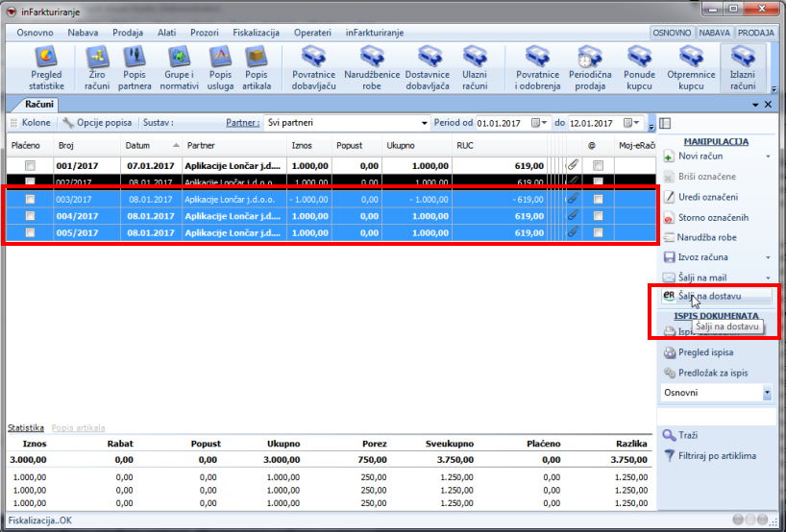786x532 pixels.
Task: Expand Izvoz računa dropdown arrow
Action: [x=768, y=258]
